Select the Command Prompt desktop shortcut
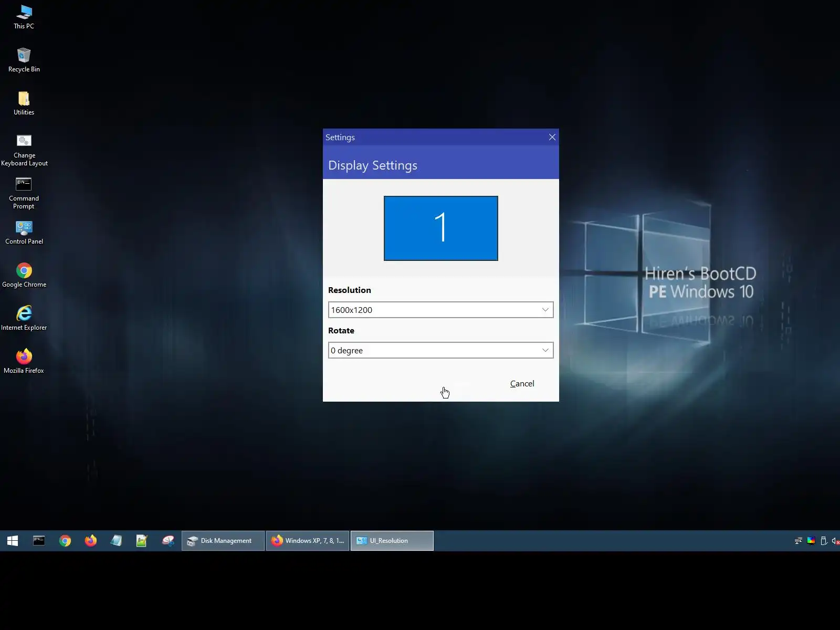Viewport: 840px width, 630px height. (24, 193)
